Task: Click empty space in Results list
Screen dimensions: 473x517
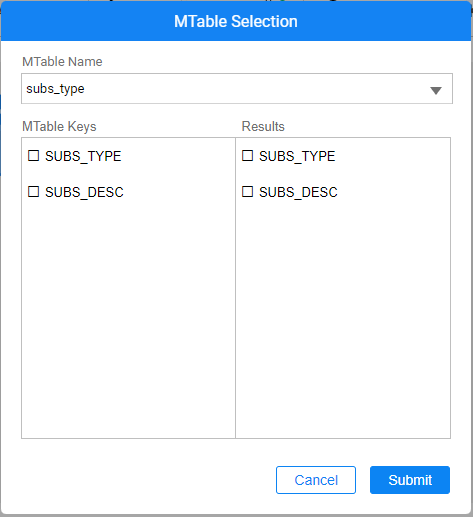Action: [343, 317]
